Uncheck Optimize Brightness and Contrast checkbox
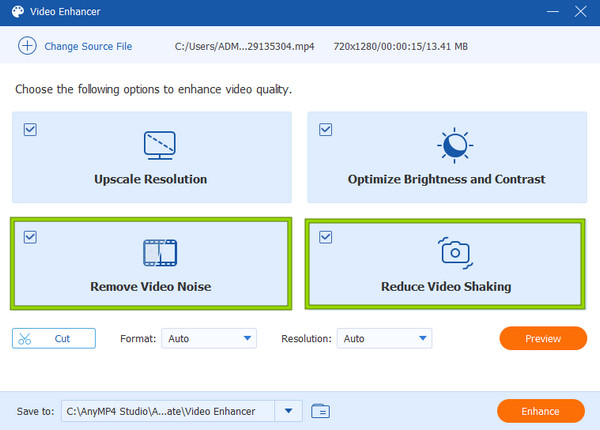The width and height of the screenshot is (600, 430). 326,129
